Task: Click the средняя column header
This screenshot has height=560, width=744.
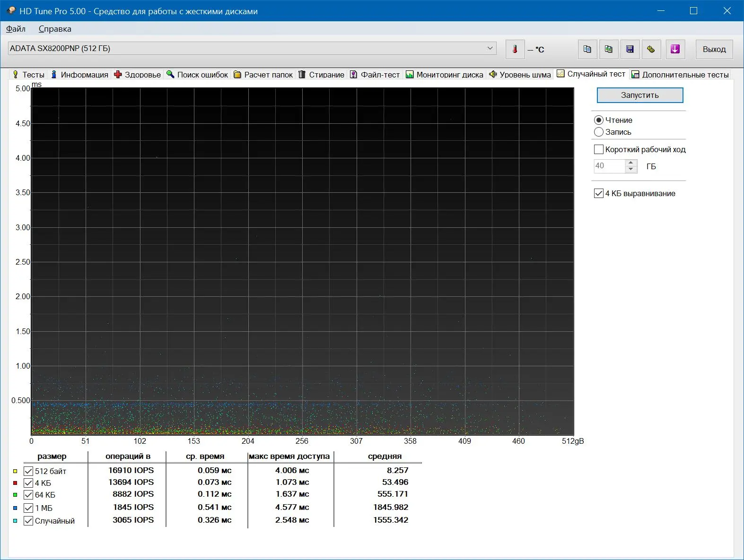Action: click(385, 457)
